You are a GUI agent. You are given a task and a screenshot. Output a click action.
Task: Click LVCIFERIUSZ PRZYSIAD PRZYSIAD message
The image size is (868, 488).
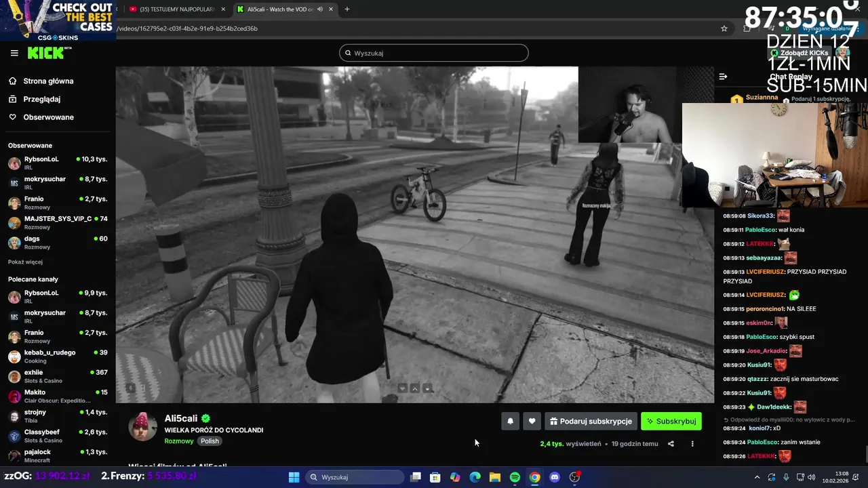click(x=786, y=277)
